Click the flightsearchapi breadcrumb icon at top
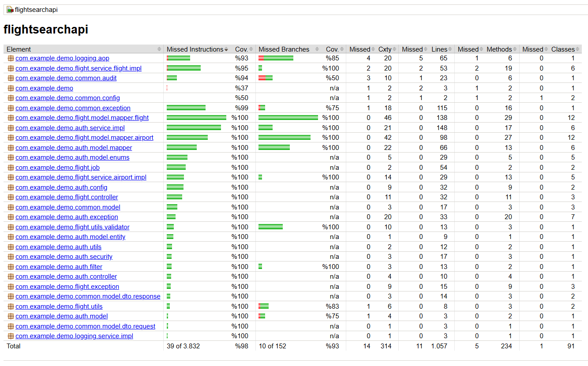This screenshot has width=588, height=366. [x=10, y=9]
